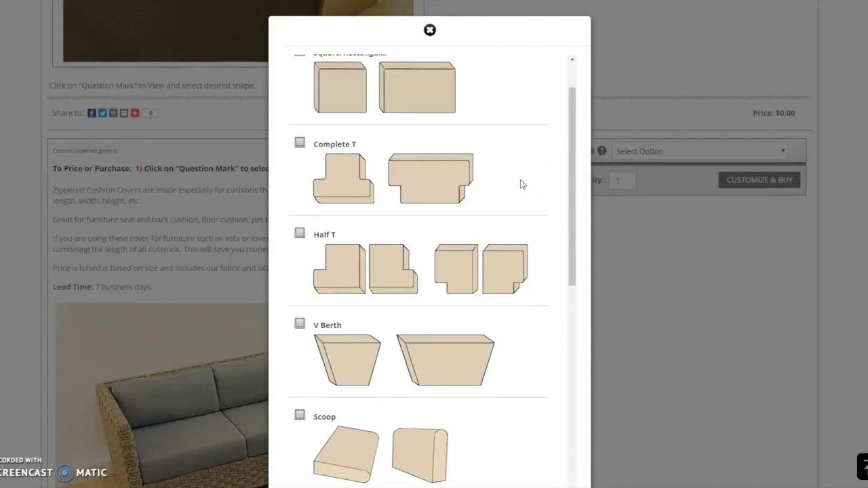Click the narrow V Berth cushion image
The width and height of the screenshot is (868, 488).
347,360
